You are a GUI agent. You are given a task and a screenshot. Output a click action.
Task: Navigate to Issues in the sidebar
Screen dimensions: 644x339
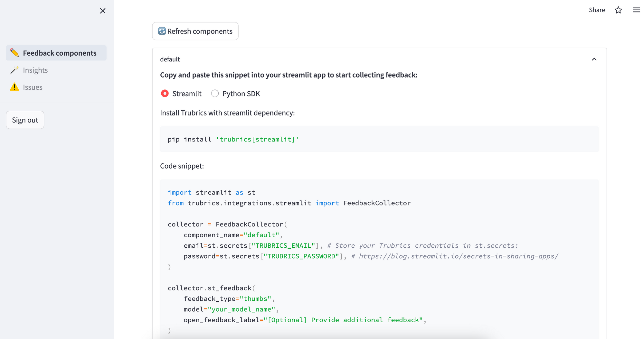point(32,87)
